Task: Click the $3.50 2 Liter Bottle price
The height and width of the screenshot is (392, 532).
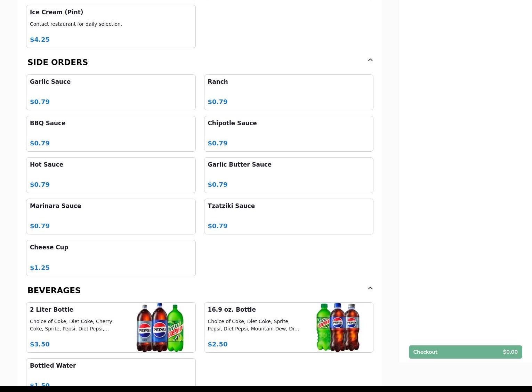Action: pyautogui.click(x=40, y=344)
